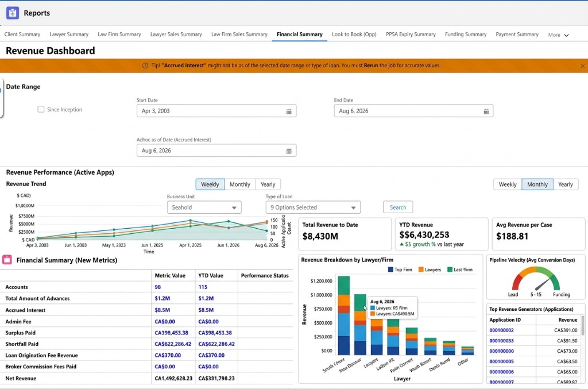Click the green growth arrow under YTD Revenue

point(401,244)
